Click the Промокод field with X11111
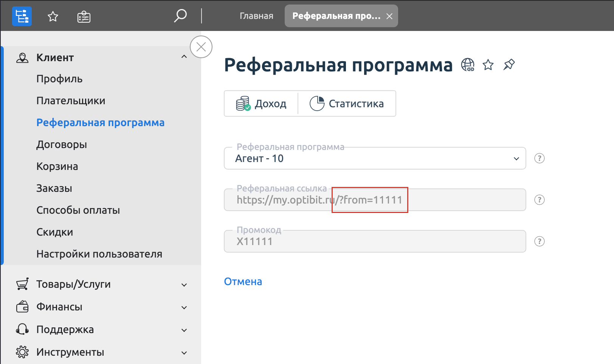Image resolution: width=614 pixels, height=364 pixels. (x=375, y=241)
